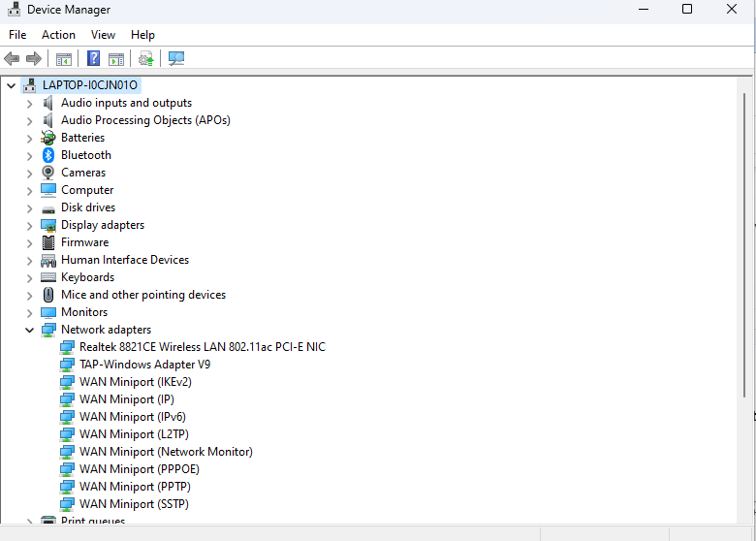Expand the Batteries category
The width and height of the screenshot is (756, 541).
tap(29, 139)
